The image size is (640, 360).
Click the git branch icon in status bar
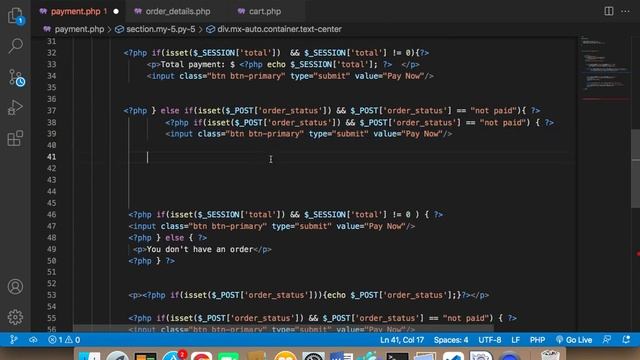pos(13,340)
